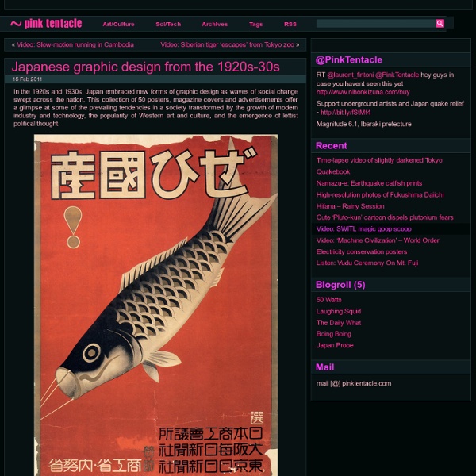
Task: Open Cute 'Pluto-kun' cartoon post
Action: pyautogui.click(x=385, y=217)
